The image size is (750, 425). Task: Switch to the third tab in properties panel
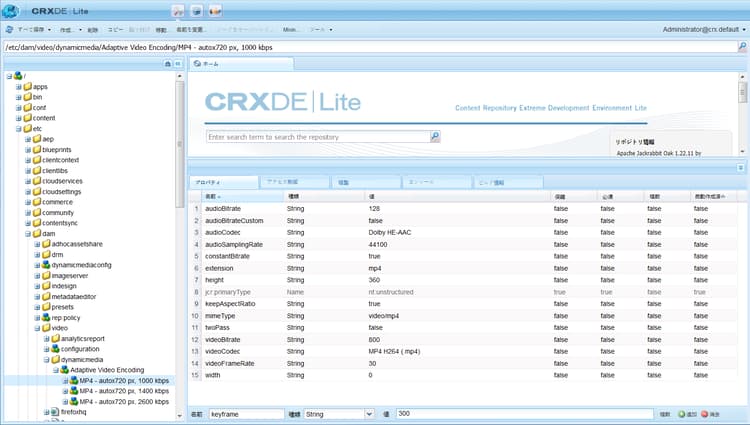pyautogui.click(x=366, y=182)
